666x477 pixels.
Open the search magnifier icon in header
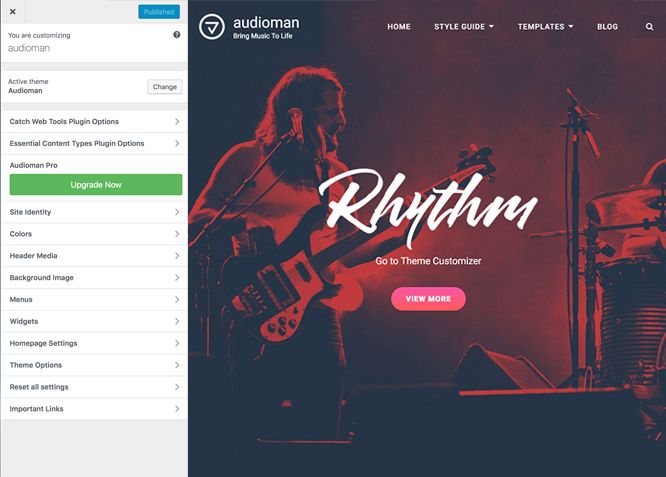coord(649,27)
